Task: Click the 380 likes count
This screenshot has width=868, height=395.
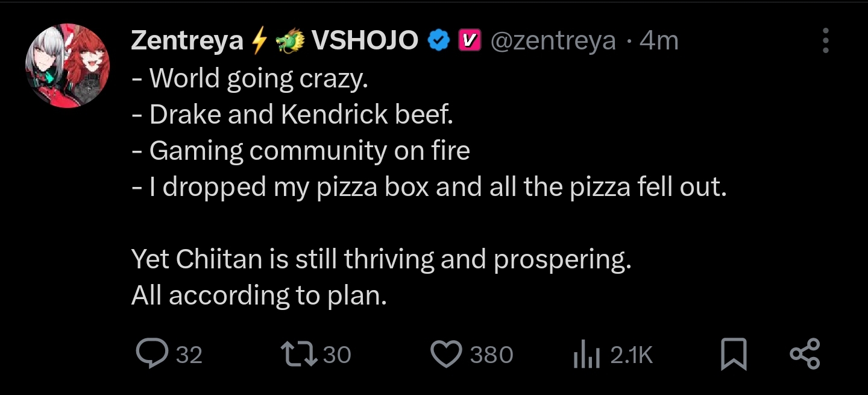Action: coord(491,355)
